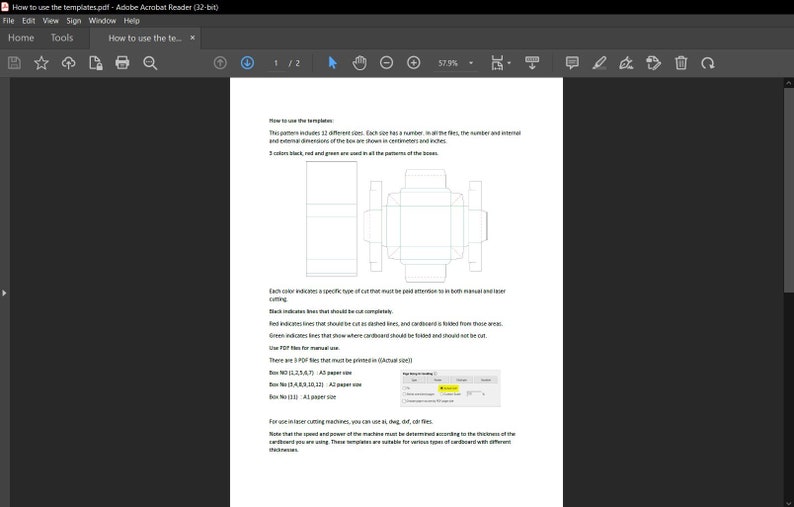Open the zoom level dropdown arrow
The width and height of the screenshot is (794, 507).
(471, 63)
